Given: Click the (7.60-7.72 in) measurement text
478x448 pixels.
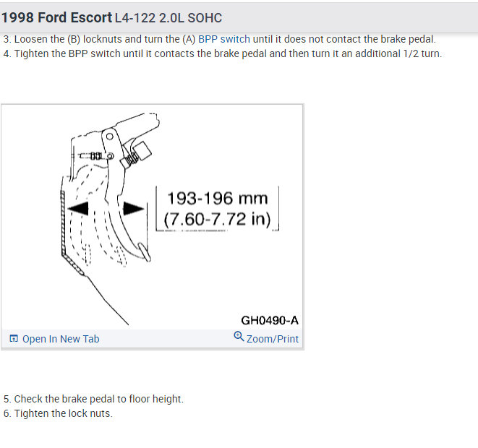Looking at the screenshot, I should tap(217, 217).
